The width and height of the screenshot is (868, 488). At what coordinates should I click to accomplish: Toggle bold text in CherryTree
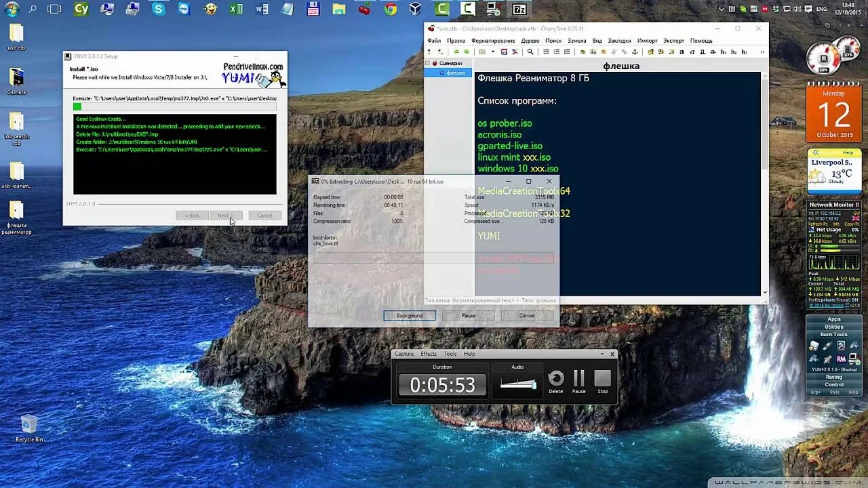tap(682, 52)
